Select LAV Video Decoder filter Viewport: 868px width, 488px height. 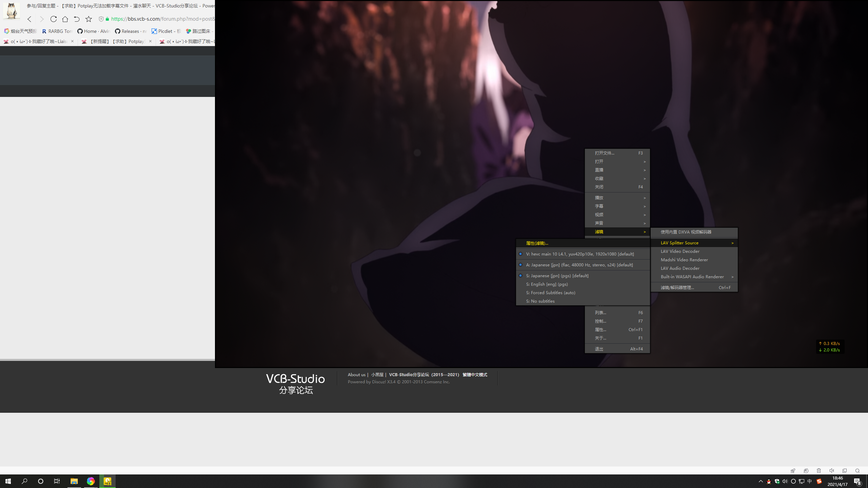[x=694, y=251]
